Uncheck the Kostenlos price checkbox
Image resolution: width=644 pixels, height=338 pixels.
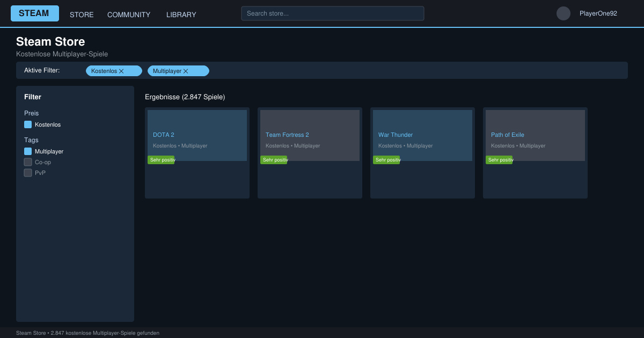[x=28, y=124]
